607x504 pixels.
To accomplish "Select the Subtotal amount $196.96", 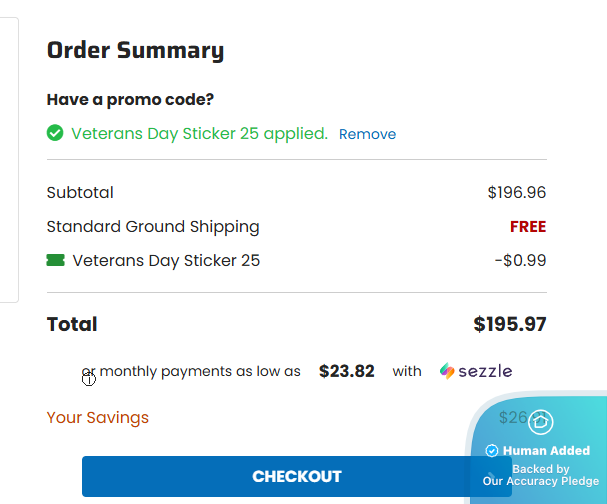I will point(516,192).
